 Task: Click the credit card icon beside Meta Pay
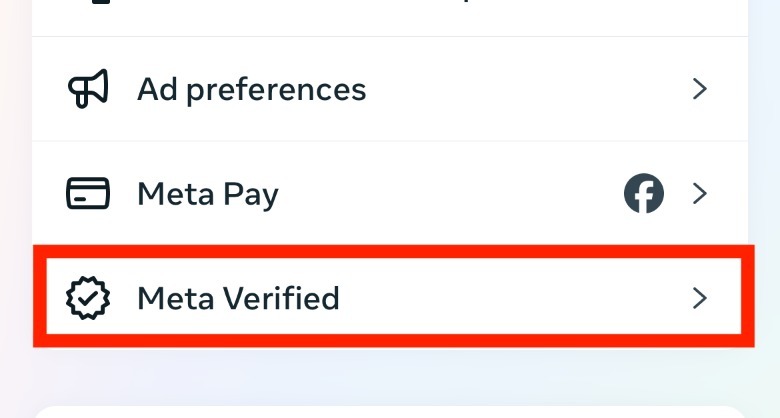(87, 194)
